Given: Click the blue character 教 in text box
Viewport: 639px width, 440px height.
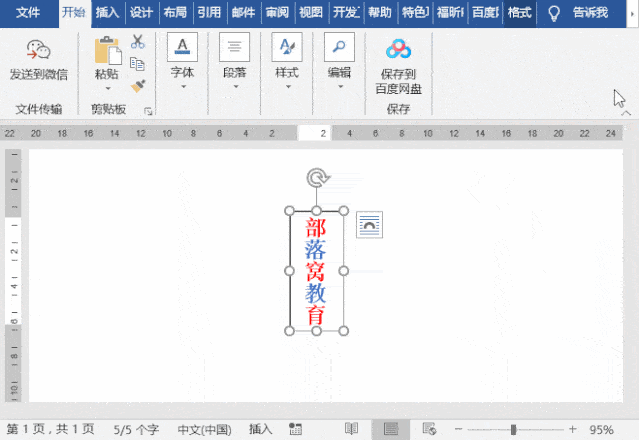Looking at the screenshot, I should pos(316,293).
